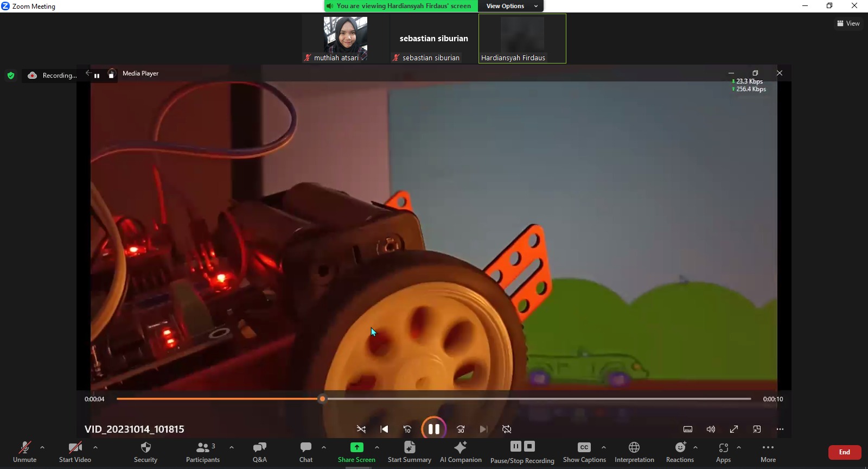
Task: Expand chat options arrow beside Chat
Action: [324, 448]
